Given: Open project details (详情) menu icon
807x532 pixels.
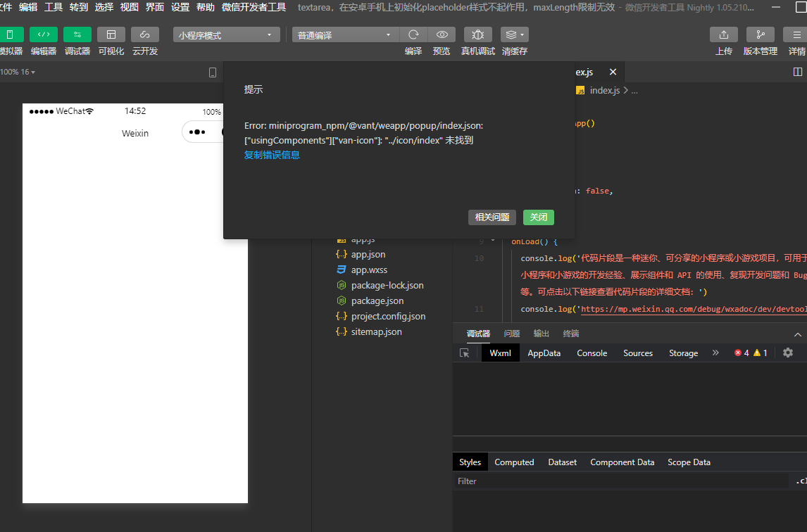Looking at the screenshot, I should pos(796,34).
